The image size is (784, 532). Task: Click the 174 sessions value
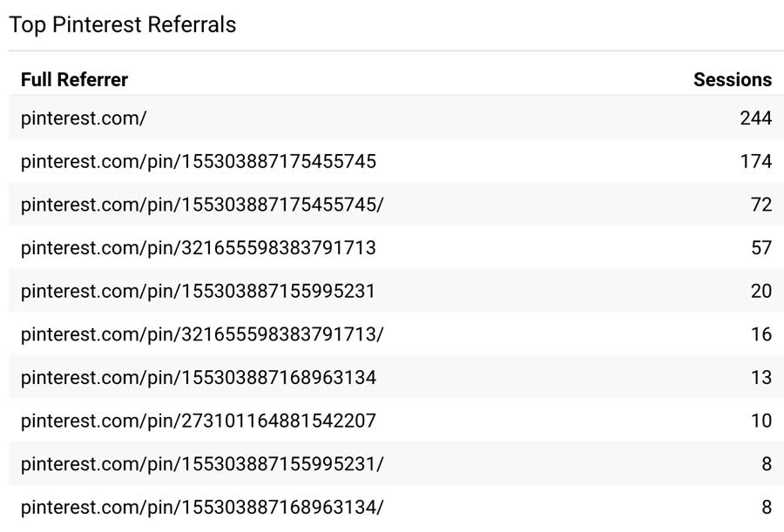pyautogui.click(x=756, y=161)
